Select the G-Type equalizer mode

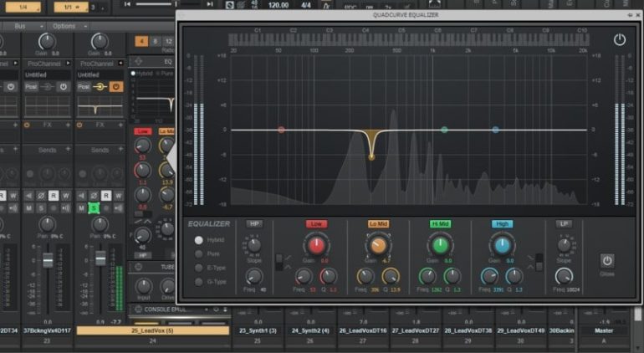coord(198,282)
